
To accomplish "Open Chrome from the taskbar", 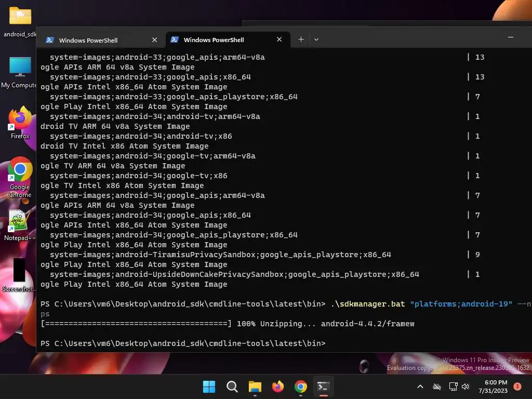I will (301, 387).
